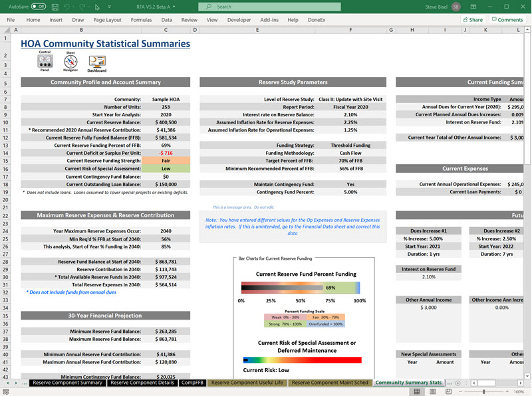Open the Formulas ribbon tab
This screenshot has width=532, height=396.
(x=141, y=20)
